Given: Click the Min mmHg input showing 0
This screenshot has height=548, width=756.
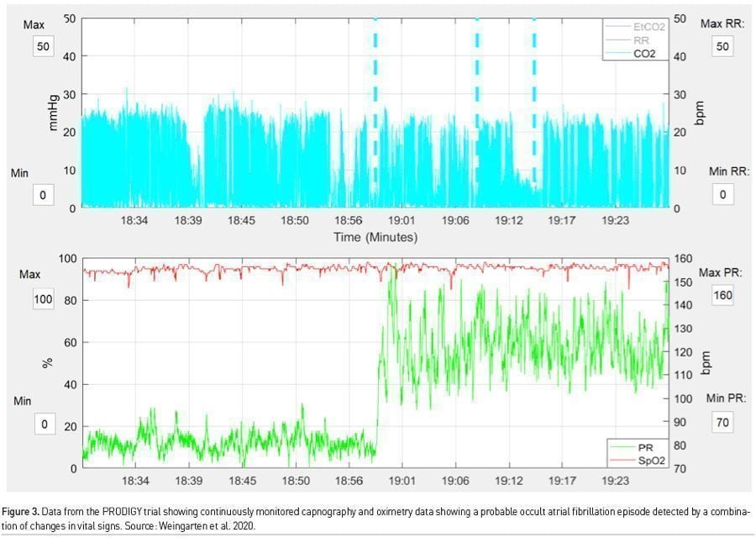Looking at the screenshot, I should (x=43, y=195).
